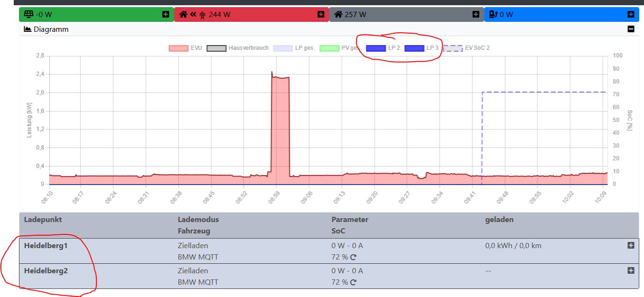
Task: Toggle the EVU series in chart legend
Action: 185,48
